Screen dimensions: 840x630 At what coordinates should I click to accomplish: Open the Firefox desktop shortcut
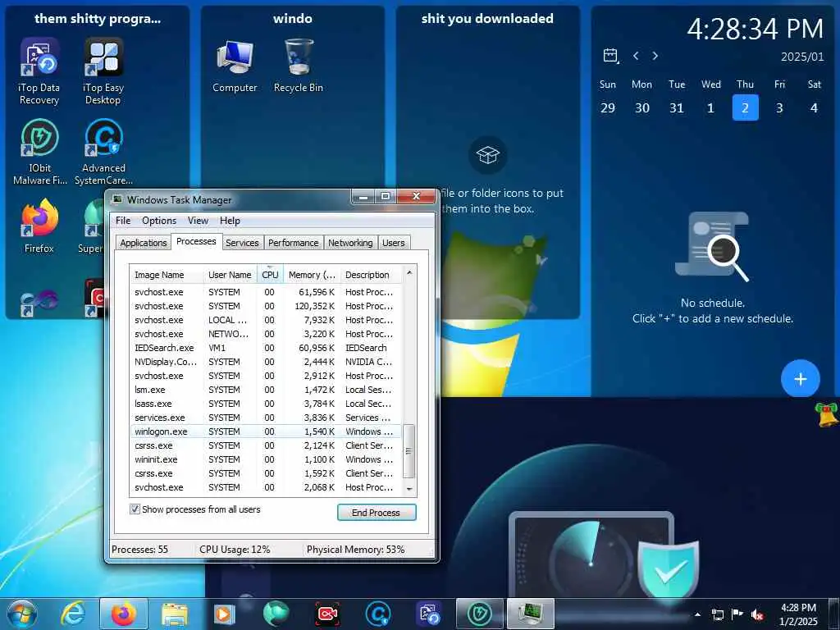pos(39,226)
